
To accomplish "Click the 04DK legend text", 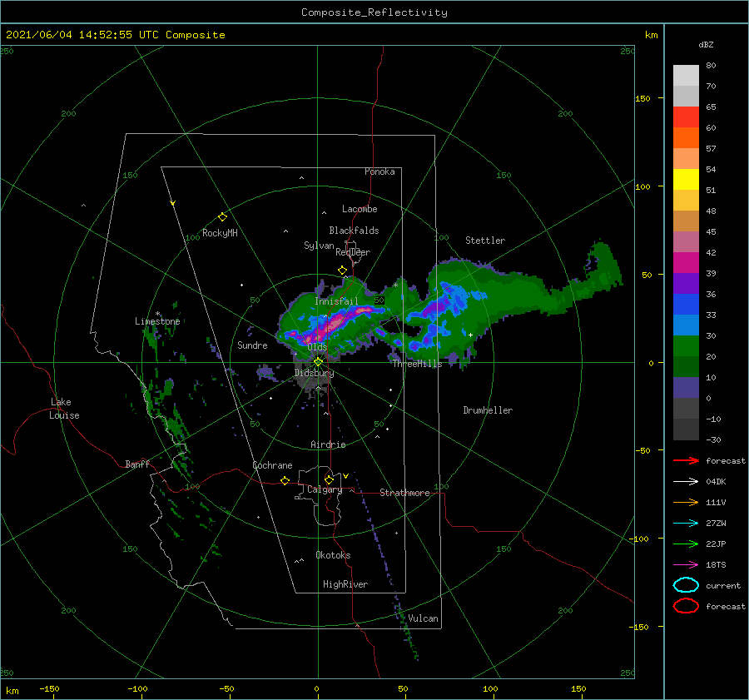I will pyautogui.click(x=716, y=482).
